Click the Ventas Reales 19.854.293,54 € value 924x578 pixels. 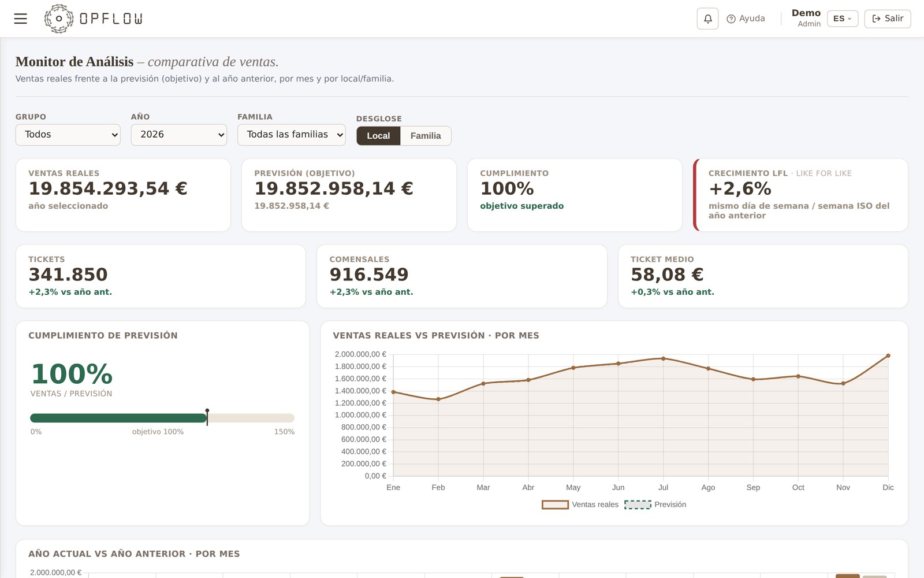coord(108,188)
